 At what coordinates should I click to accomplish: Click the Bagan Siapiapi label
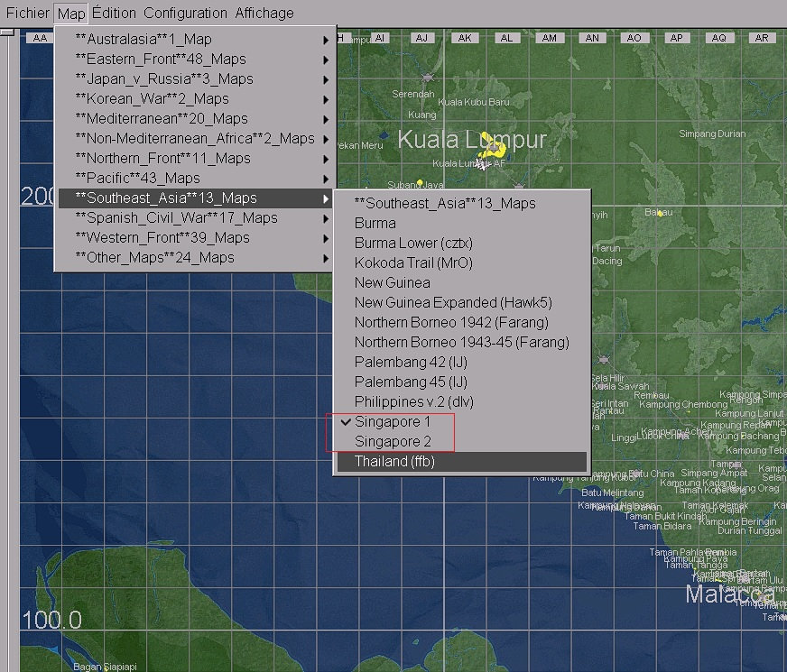pyautogui.click(x=105, y=667)
